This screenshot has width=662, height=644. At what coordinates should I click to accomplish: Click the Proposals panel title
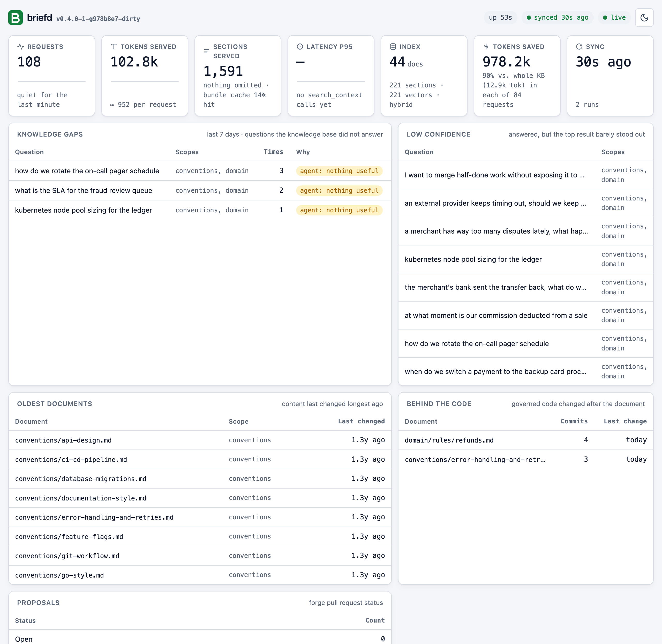(x=38, y=603)
